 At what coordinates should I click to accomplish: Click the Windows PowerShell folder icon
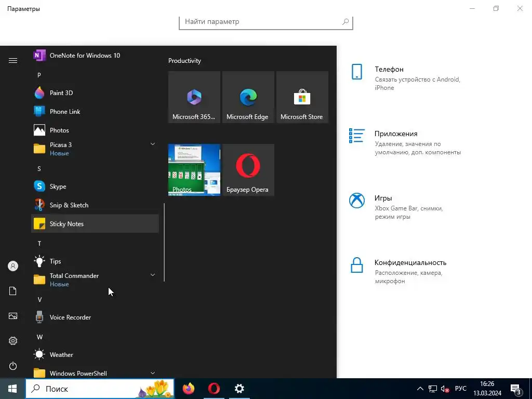point(39,373)
